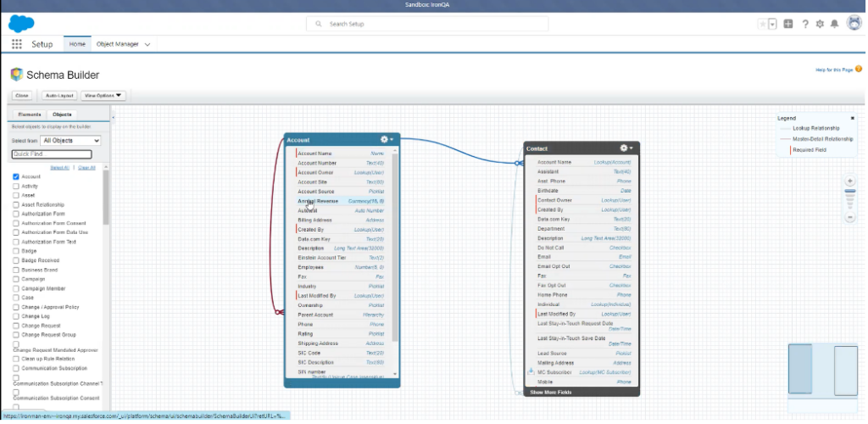Open Help for this Page link

[834, 70]
